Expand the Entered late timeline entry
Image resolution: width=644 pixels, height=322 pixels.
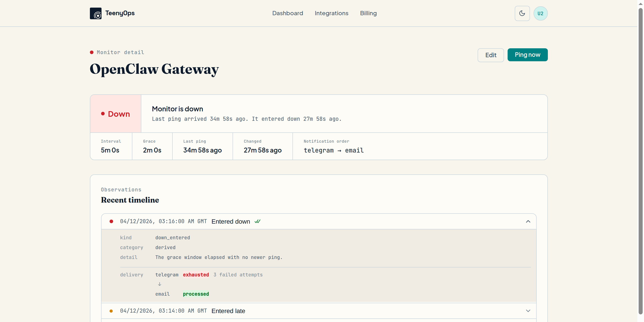point(528,311)
